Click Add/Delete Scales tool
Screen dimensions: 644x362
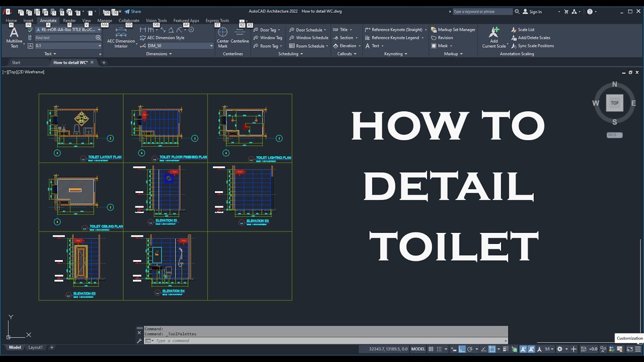[x=530, y=38]
